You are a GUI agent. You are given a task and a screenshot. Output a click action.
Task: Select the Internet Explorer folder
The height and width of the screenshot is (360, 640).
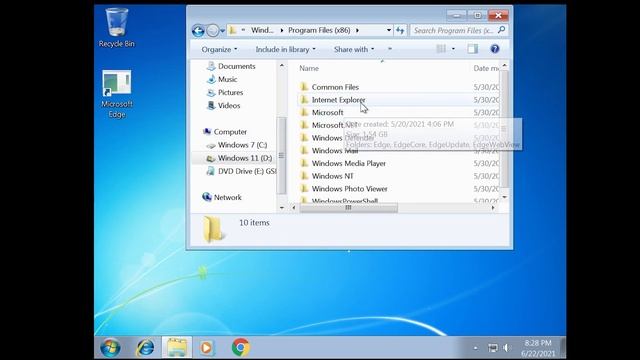(x=338, y=100)
